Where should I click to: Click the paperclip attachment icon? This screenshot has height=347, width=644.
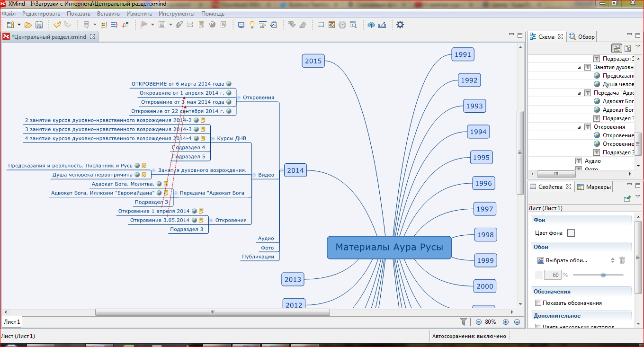(x=179, y=25)
